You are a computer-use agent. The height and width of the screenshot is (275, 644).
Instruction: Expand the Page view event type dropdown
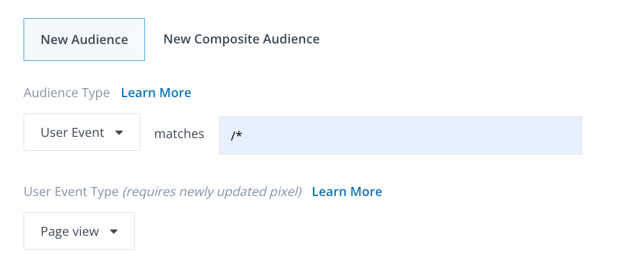[79, 231]
